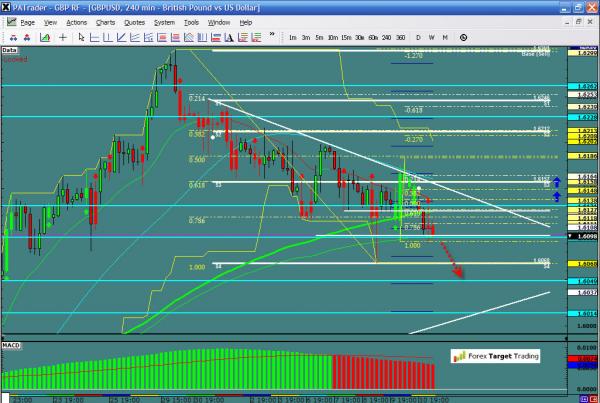Viewport: 600px width, 403px height.
Task: Select the fan lines drawing tool
Action: 135,38
